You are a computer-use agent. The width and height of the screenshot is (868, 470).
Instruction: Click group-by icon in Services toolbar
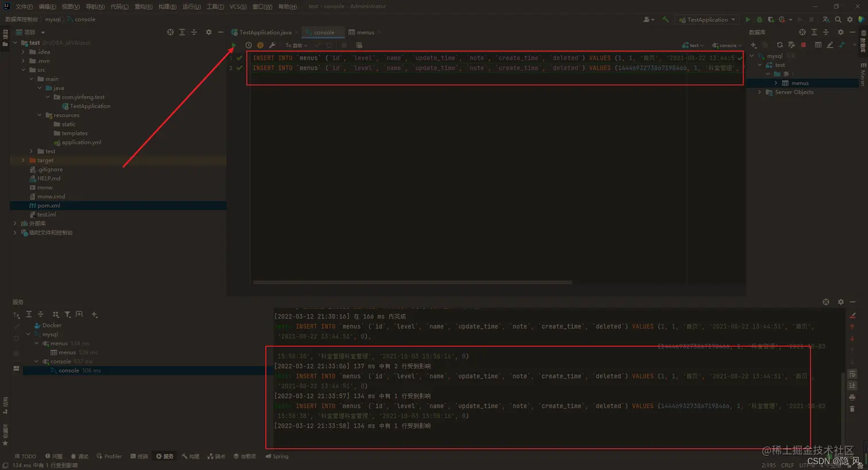[56, 314]
